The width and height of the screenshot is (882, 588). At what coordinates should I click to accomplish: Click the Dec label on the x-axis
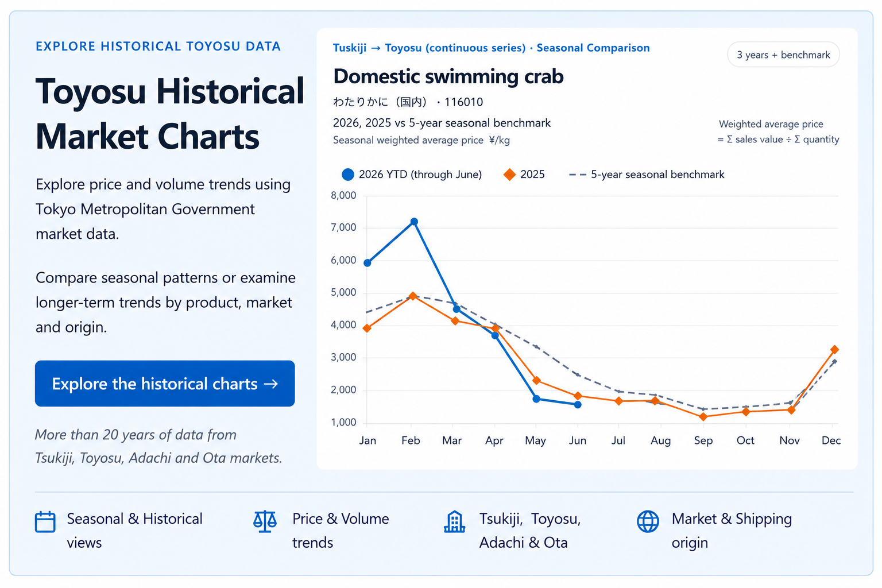[x=831, y=440]
